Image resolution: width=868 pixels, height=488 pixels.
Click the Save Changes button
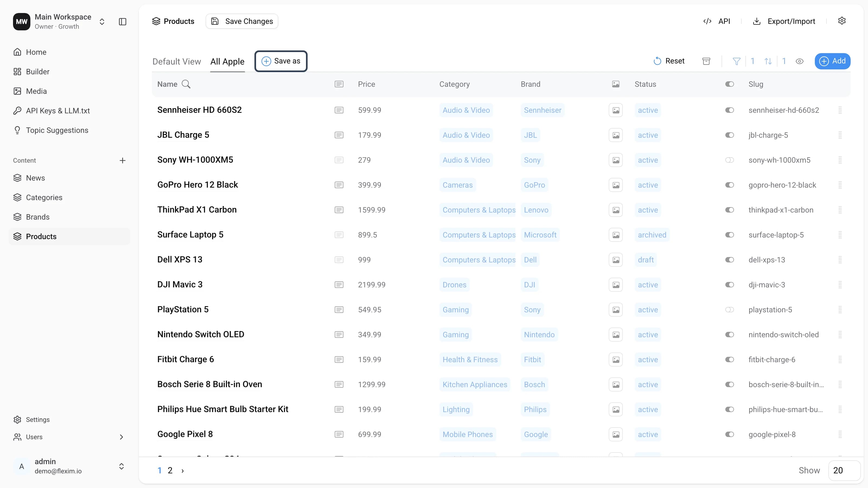coord(242,21)
